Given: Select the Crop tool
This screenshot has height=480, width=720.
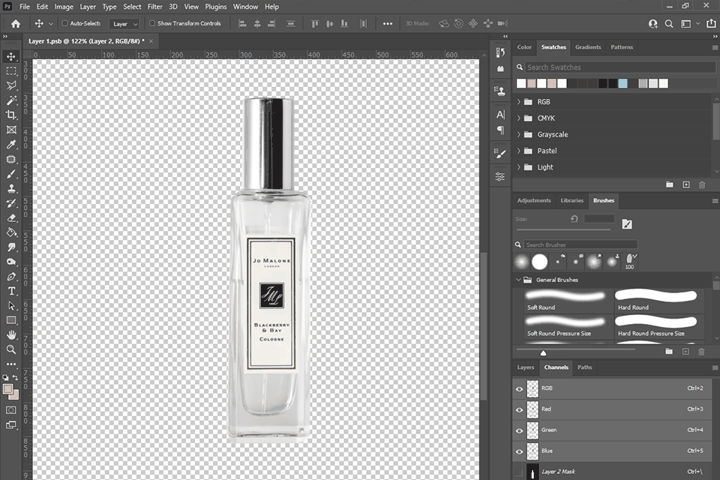Looking at the screenshot, I should pos(11,115).
